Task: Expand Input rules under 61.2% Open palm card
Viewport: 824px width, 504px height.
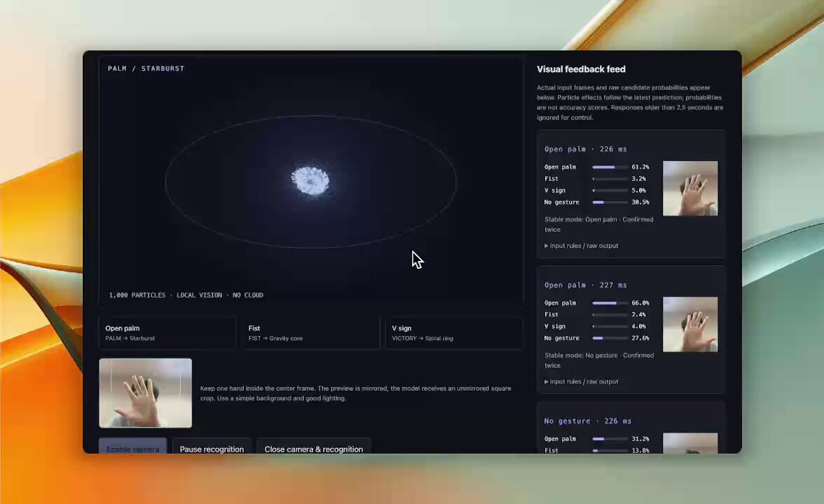Action: (582, 246)
